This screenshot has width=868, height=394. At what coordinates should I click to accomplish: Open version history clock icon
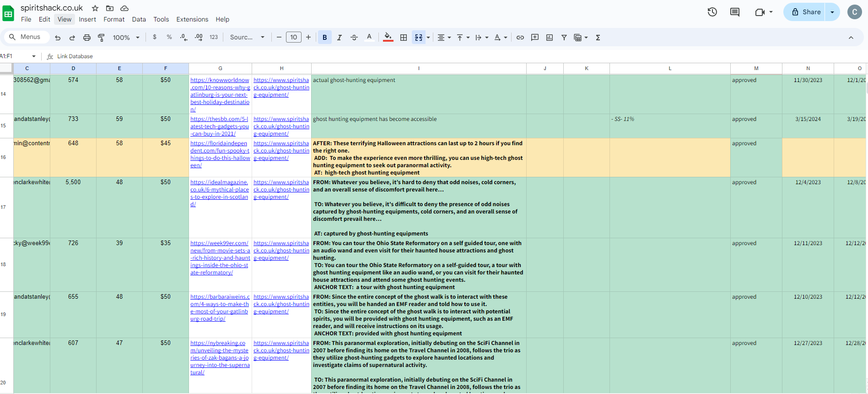coord(712,12)
